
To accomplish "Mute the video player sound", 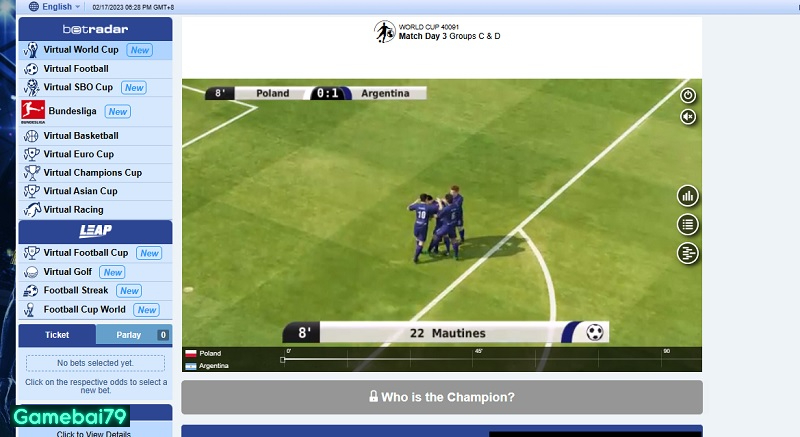I will 688,117.
